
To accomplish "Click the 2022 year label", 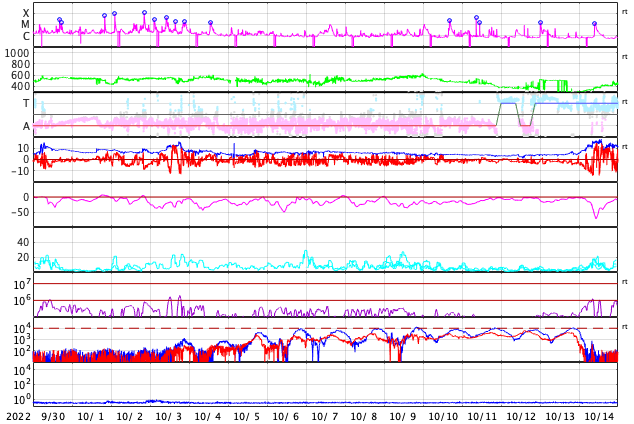I will click(x=15, y=416).
